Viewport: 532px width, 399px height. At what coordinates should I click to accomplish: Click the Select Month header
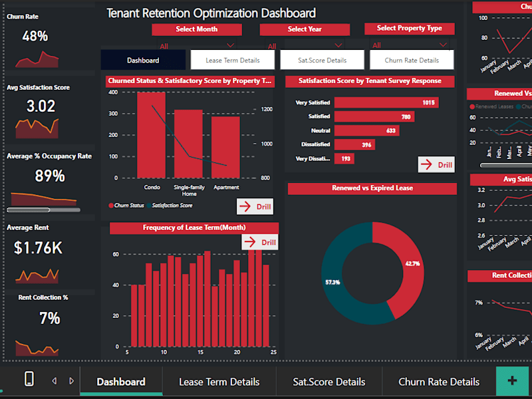pos(197,29)
